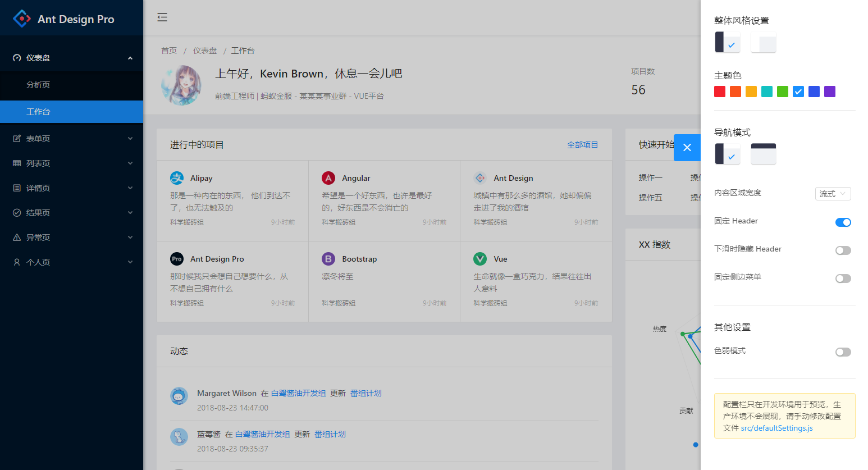Expand the 表单页 submenu
The width and height of the screenshot is (868, 470).
tap(130, 139)
